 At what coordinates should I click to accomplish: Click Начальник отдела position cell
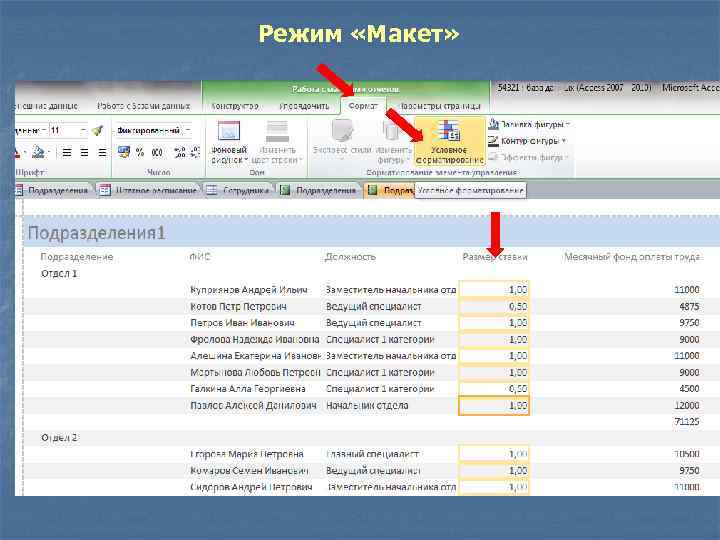367,405
